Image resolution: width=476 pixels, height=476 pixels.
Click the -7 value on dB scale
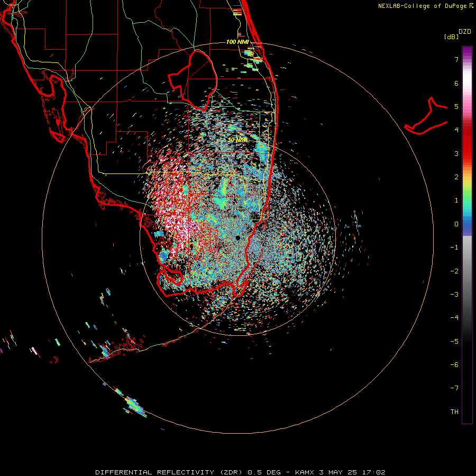[x=454, y=388]
